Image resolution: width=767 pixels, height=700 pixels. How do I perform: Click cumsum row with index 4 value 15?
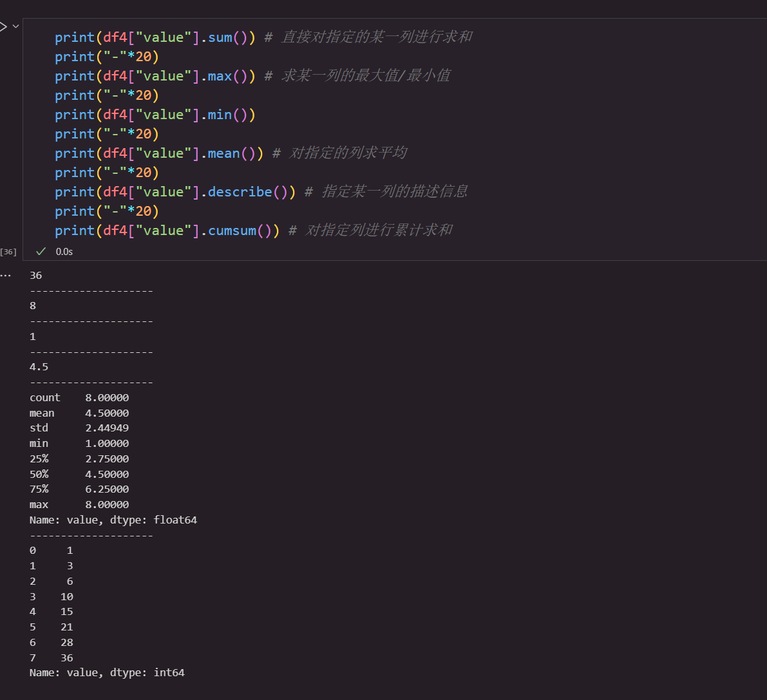click(x=52, y=612)
